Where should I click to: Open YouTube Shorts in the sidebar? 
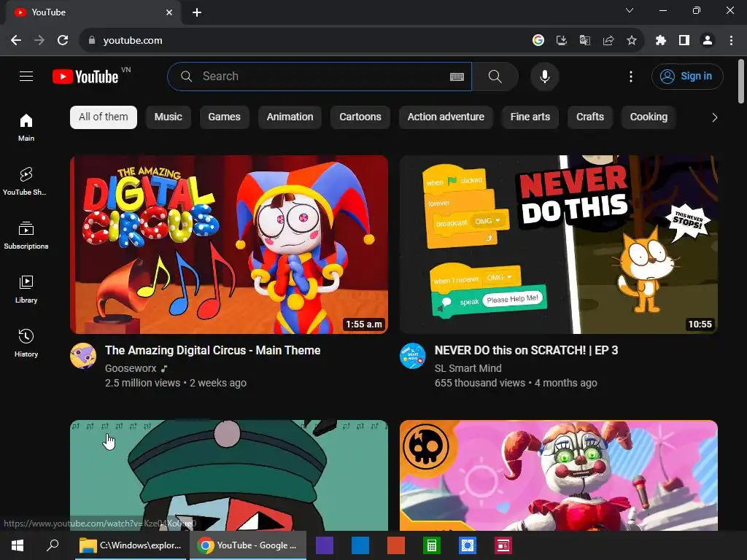coord(26,181)
